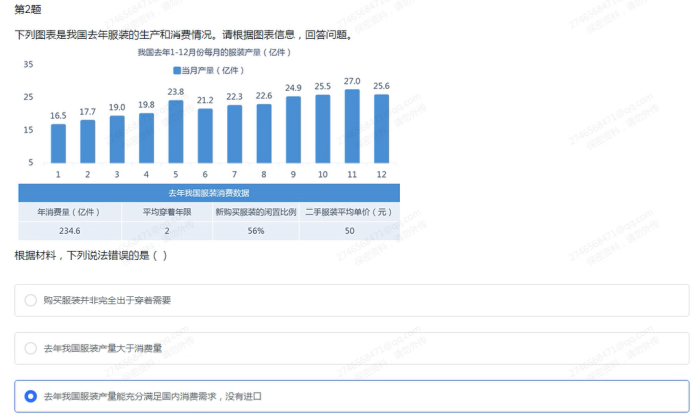Select option '购买服装并非完全出于穿着需要'
Screen dimensions: 692x416
tap(31, 300)
